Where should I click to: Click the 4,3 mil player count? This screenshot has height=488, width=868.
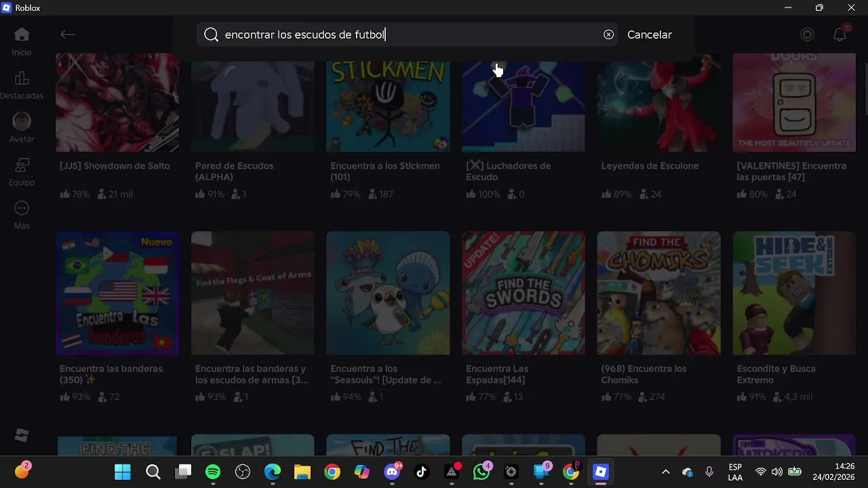(793, 397)
